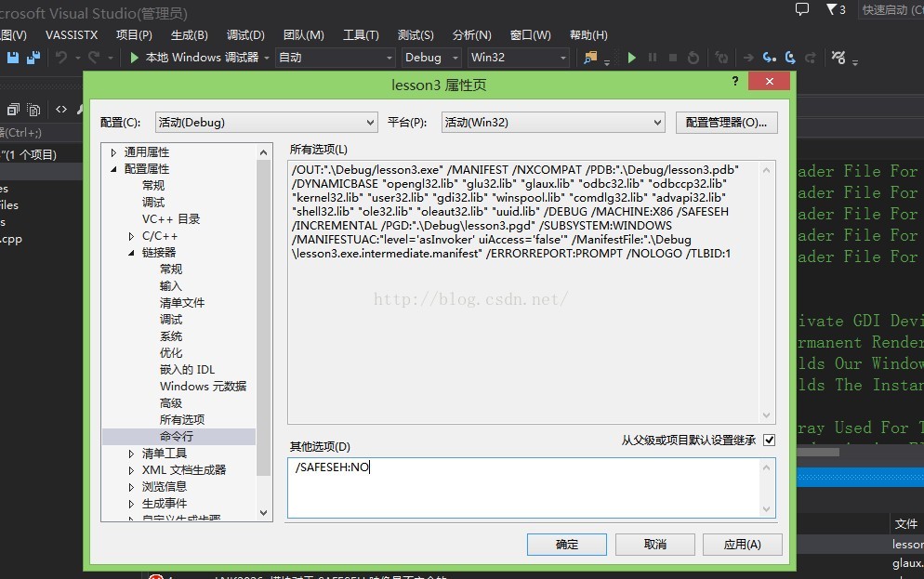Select 命令行 in the 链接器 tree
Viewport: 924px width, 579px height.
click(177, 437)
